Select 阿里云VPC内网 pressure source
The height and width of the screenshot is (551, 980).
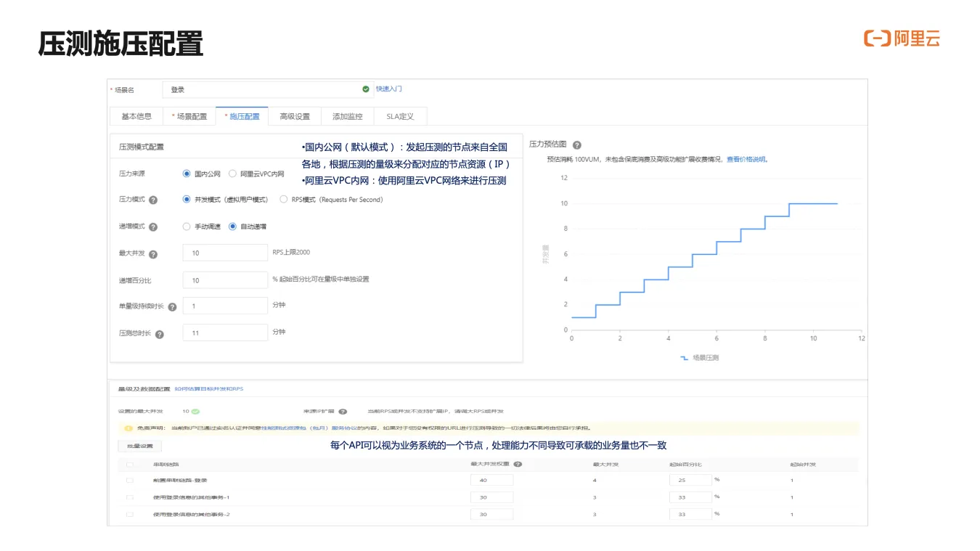click(x=232, y=174)
